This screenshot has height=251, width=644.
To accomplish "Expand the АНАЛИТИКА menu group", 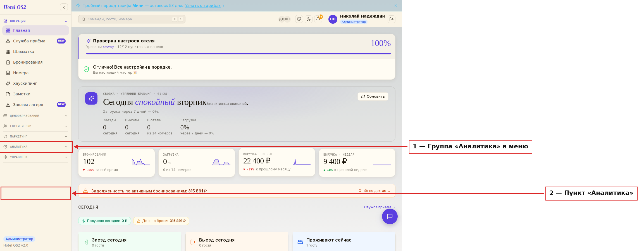I will (35, 147).
